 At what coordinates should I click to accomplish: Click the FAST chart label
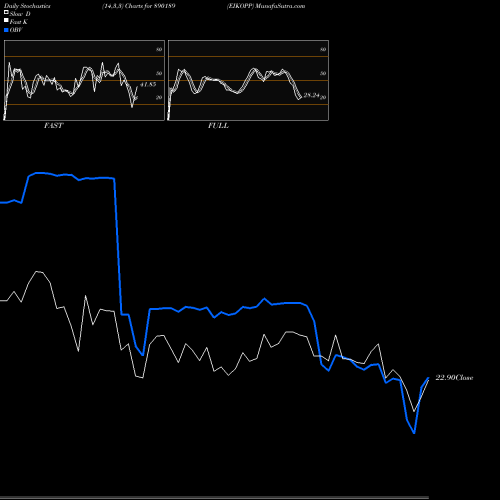pyautogui.click(x=53, y=126)
